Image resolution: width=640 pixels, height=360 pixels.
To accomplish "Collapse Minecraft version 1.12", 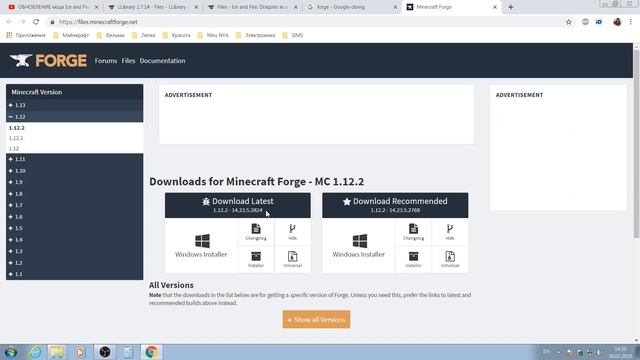I will point(75,117).
